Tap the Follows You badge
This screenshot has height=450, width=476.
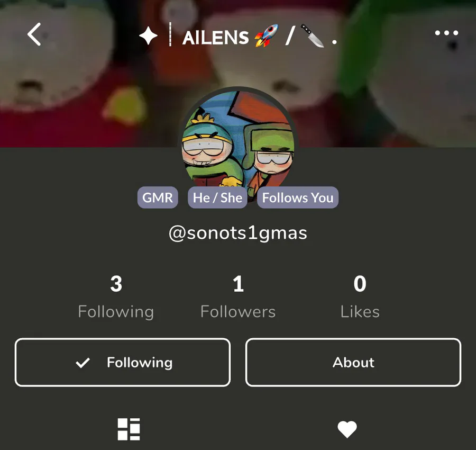pos(298,197)
